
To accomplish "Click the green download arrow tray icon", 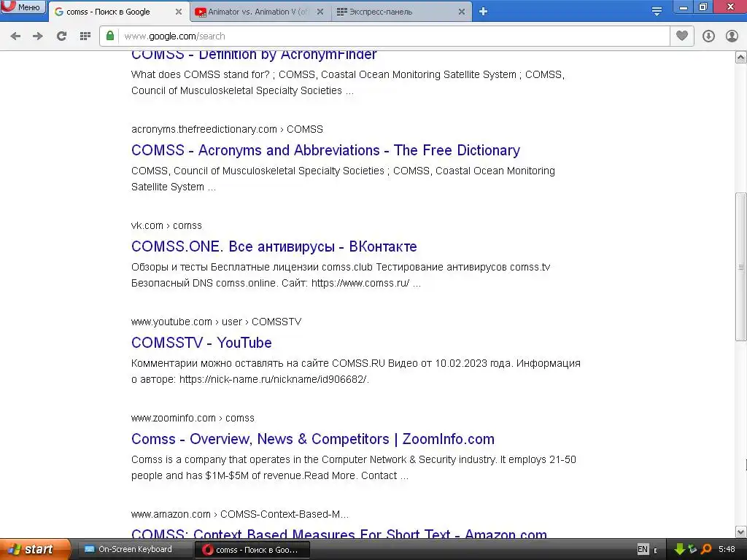I will [x=679, y=549].
